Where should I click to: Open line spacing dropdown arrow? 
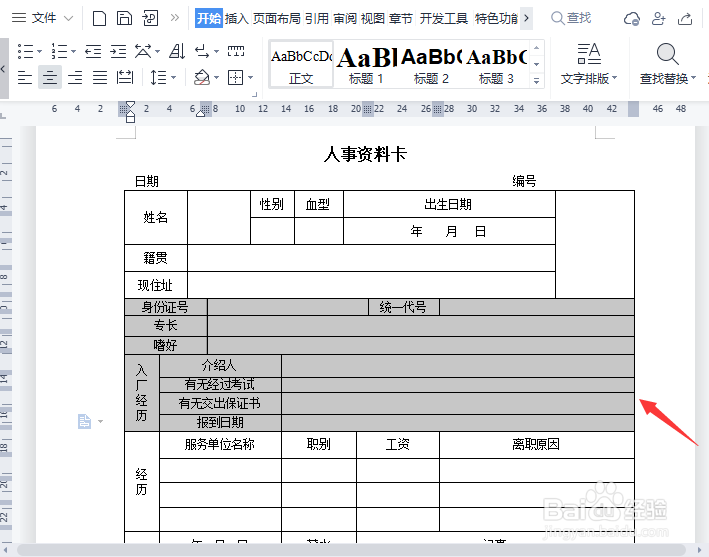coord(174,77)
